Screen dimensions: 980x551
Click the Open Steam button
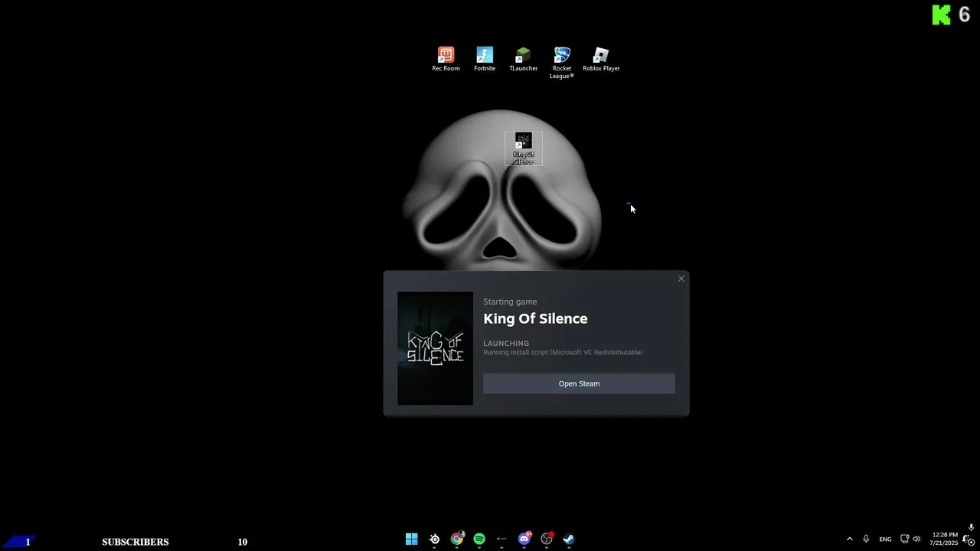click(x=579, y=383)
